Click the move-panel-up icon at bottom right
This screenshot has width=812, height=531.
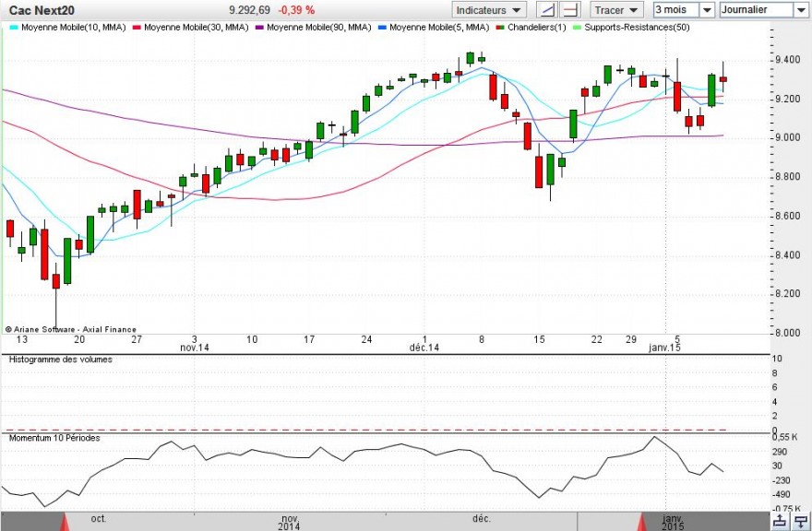(x=780, y=522)
